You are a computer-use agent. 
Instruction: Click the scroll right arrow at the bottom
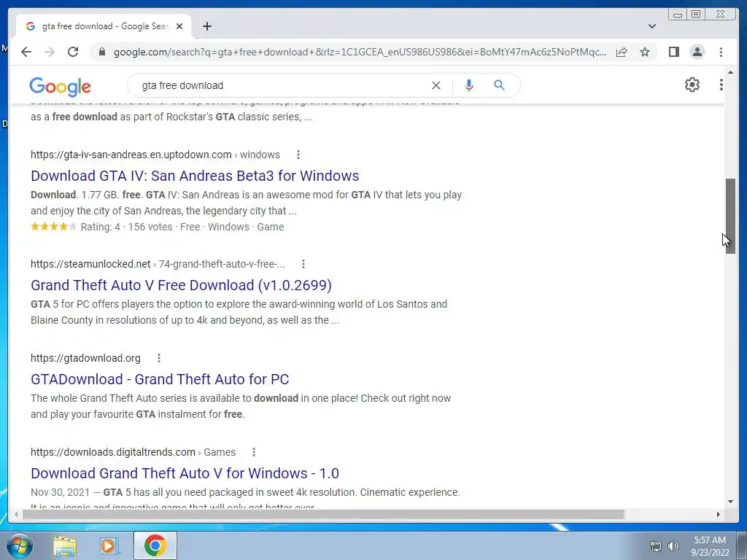tap(719, 514)
